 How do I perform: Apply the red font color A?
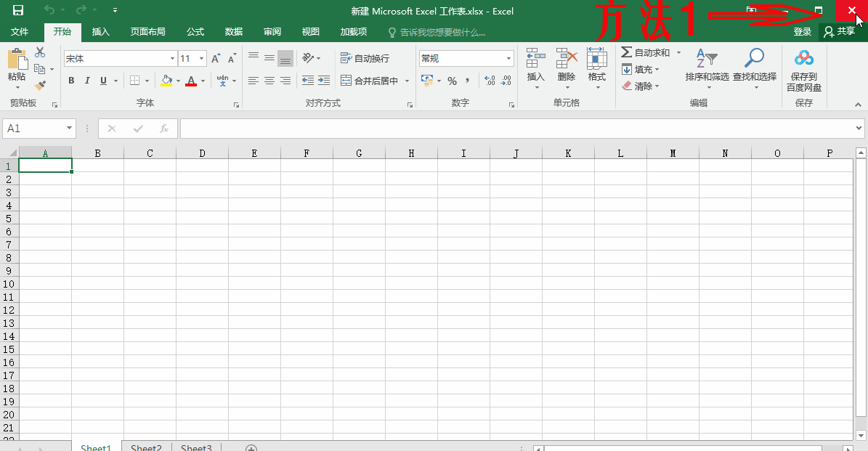pyautogui.click(x=191, y=81)
